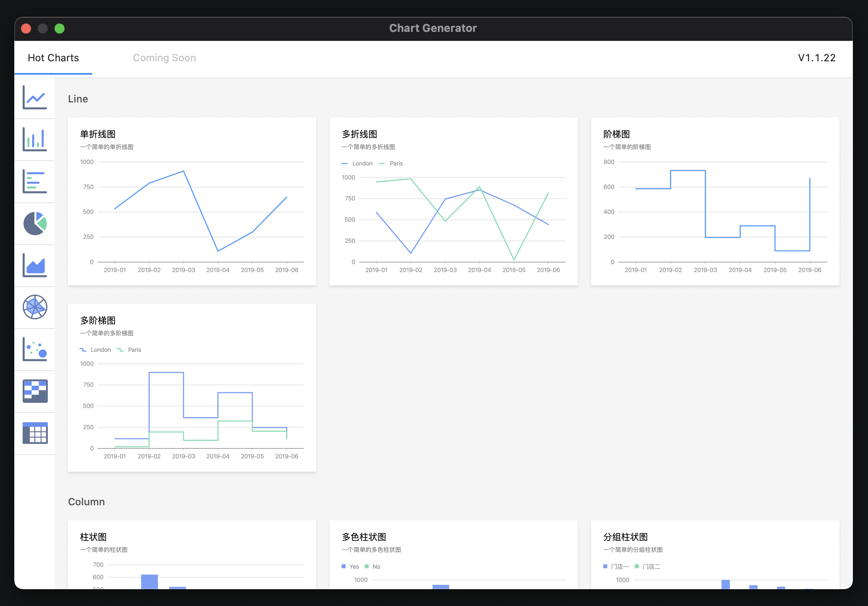Image resolution: width=868 pixels, height=606 pixels.
Task: Switch to the Hot Charts tab
Action: click(53, 58)
